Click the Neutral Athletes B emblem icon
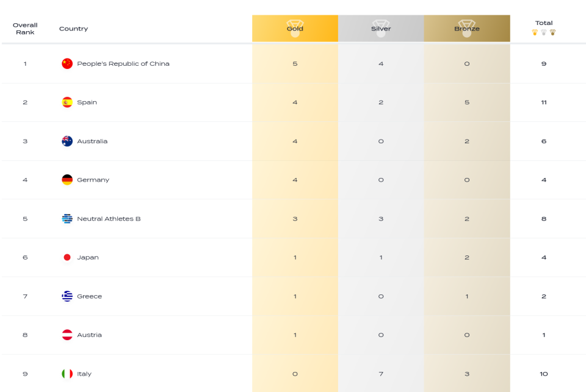 [x=67, y=219]
